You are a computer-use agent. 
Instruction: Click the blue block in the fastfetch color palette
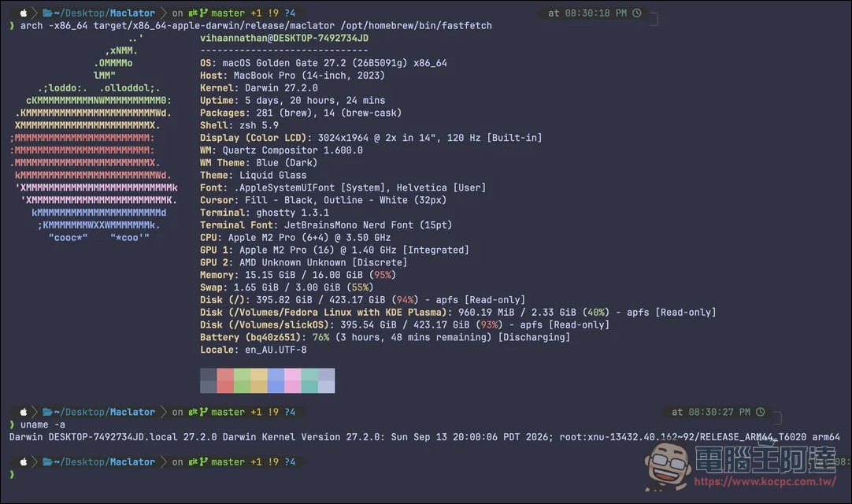[x=276, y=380]
